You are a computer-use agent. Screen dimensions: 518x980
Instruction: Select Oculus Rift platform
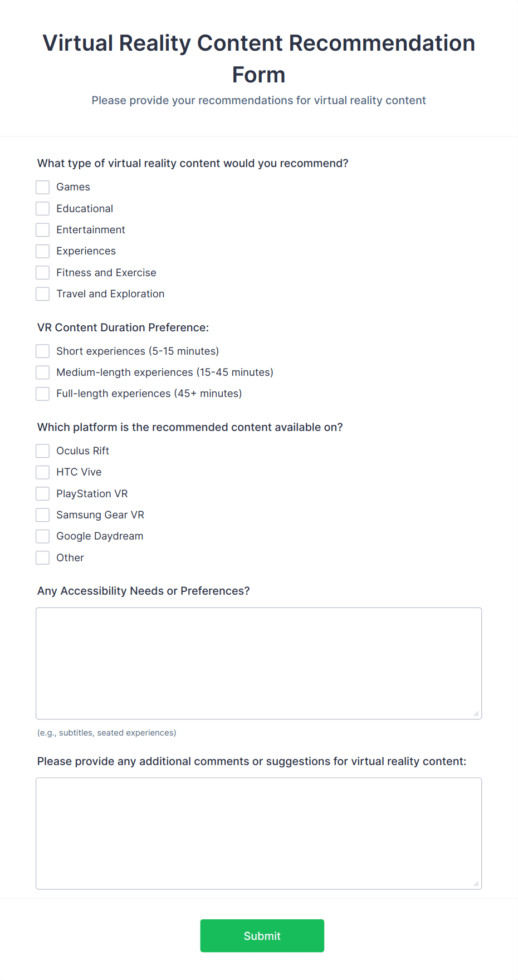point(42,450)
